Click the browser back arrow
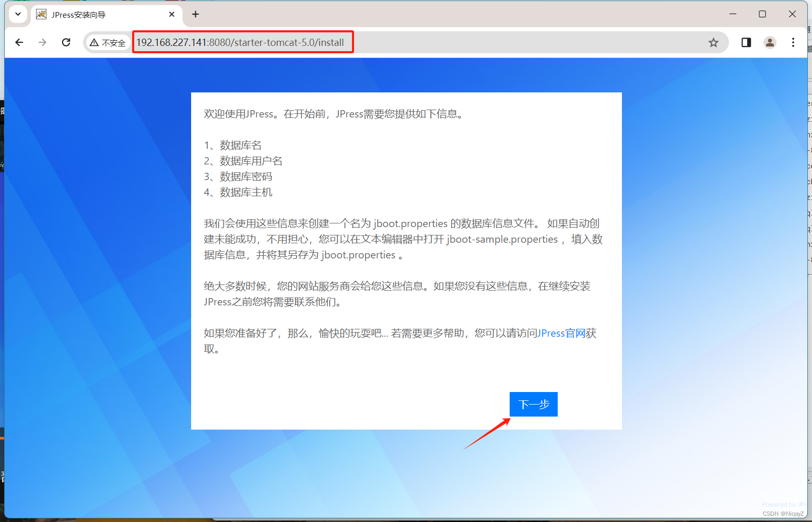This screenshot has width=812, height=522. point(19,42)
